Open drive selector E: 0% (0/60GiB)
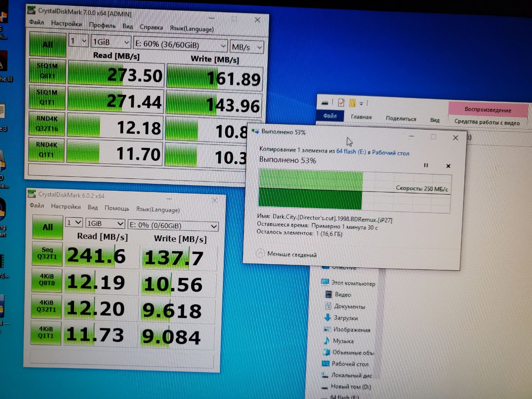This screenshot has width=532, height=399. click(173, 225)
